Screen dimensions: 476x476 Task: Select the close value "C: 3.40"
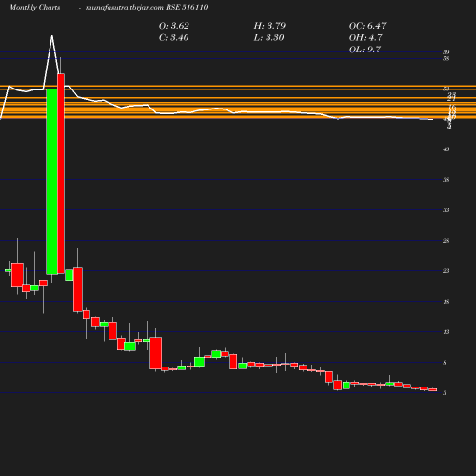click(x=173, y=38)
